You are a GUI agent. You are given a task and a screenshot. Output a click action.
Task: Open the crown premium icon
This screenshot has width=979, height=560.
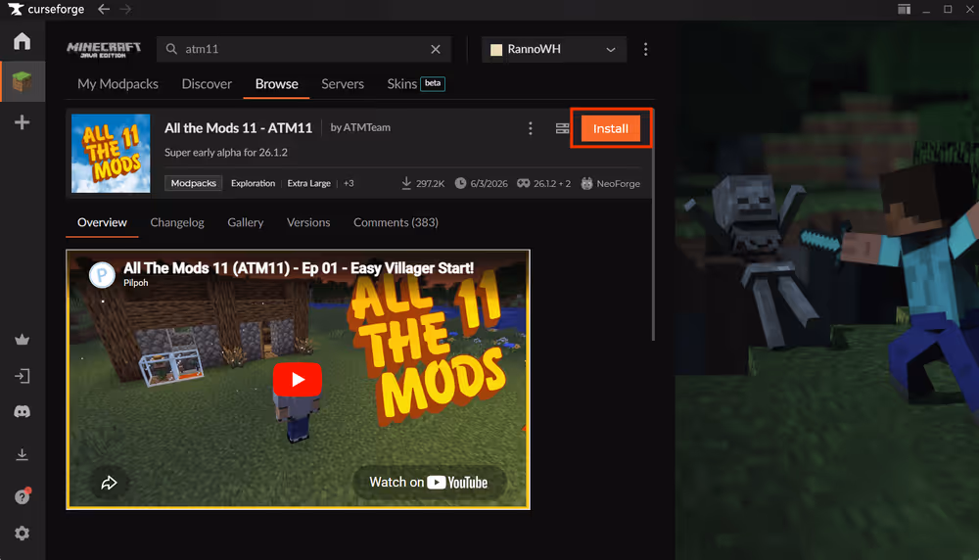click(22, 340)
